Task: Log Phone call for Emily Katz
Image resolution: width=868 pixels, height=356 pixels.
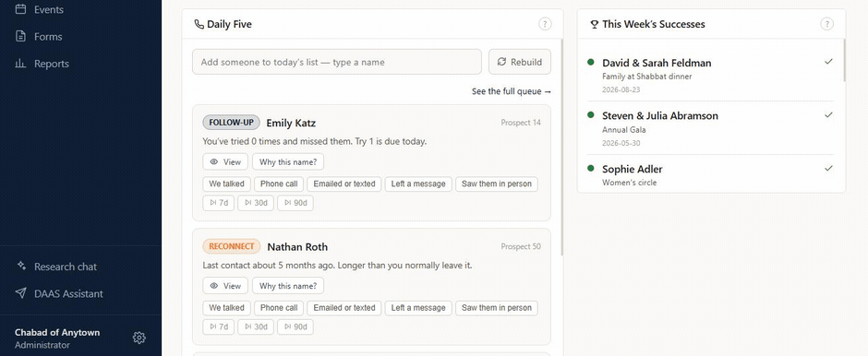Action: pyautogui.click(x=279, y=184)
